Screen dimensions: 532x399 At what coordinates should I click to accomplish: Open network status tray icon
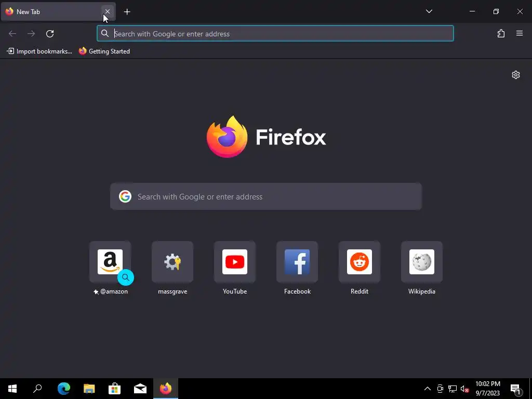453,389
